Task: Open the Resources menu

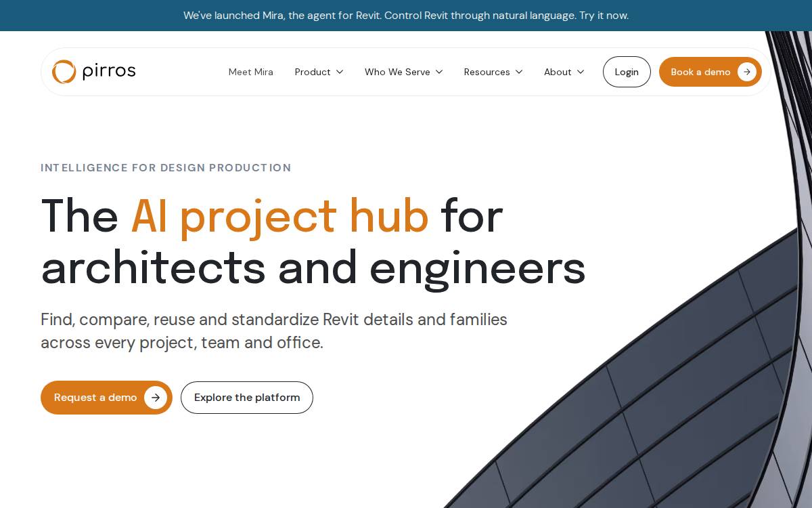Action: click(493, 72)
